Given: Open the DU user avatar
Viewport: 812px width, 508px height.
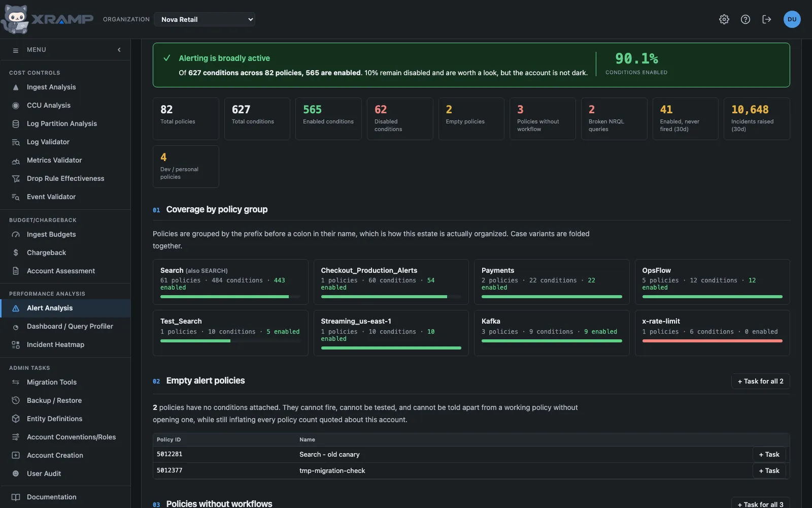Looking at the screenshot, I should pos(792,19).
